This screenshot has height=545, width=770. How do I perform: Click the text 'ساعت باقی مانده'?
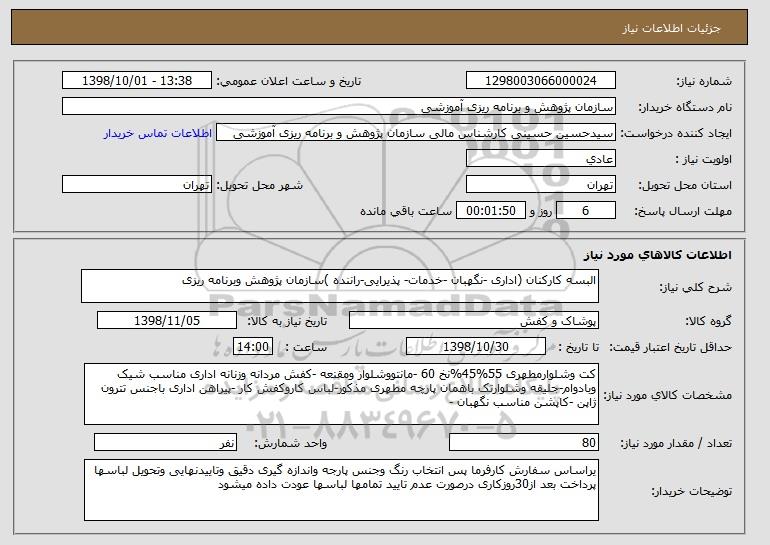[406, 211]
